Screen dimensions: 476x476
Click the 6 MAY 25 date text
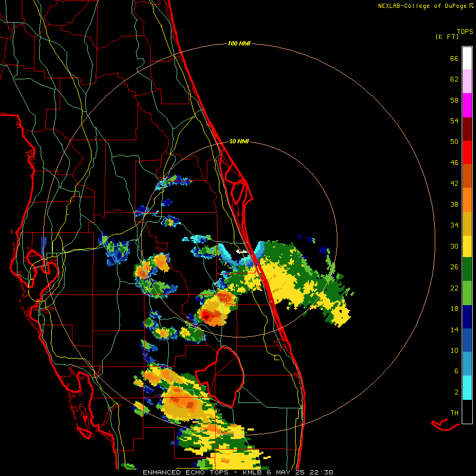[286, 472]
